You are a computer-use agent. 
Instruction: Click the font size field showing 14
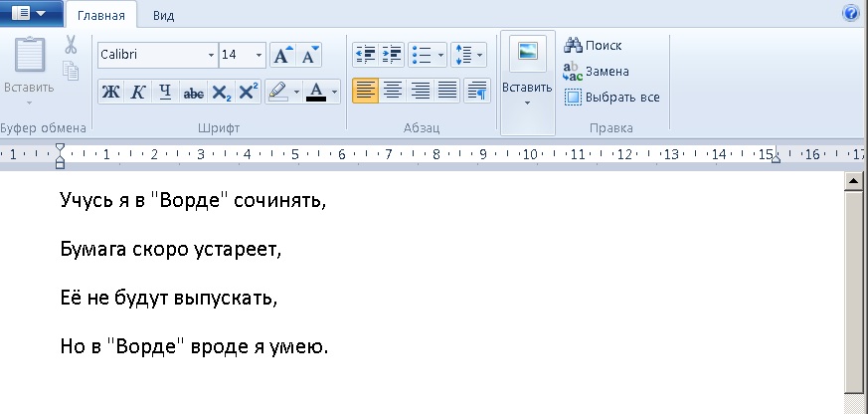(236, 55)
